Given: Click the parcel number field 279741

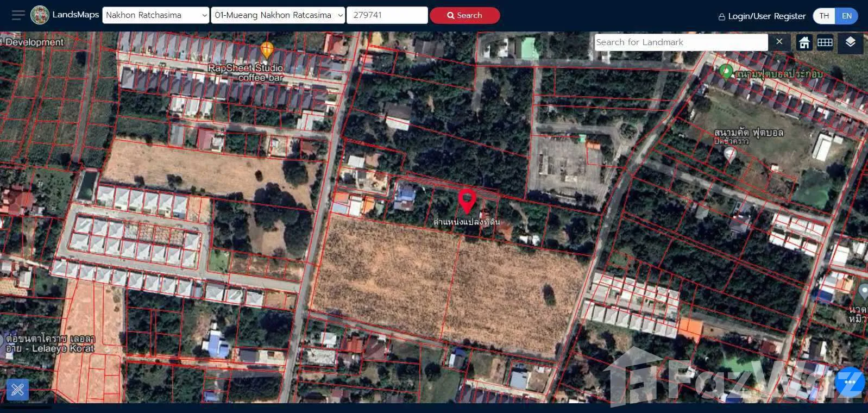Looking at the screenshot, I should tap(387, 15).
